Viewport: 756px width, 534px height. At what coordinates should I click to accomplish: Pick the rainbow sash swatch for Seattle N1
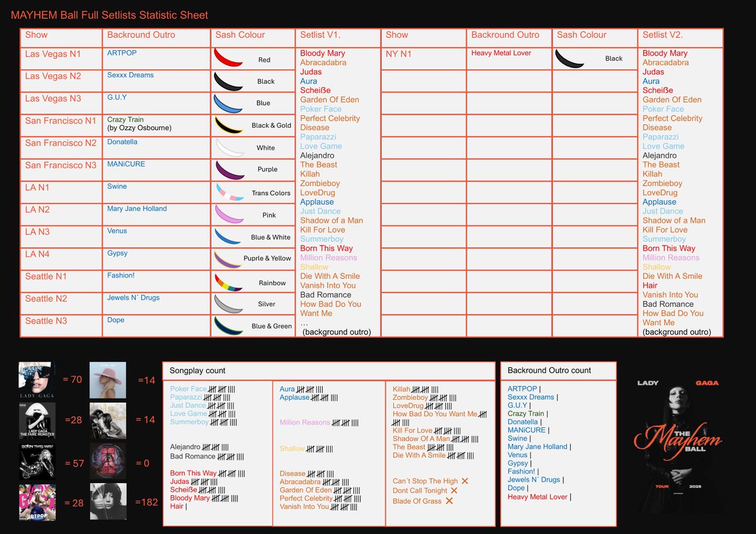[229, 282]
